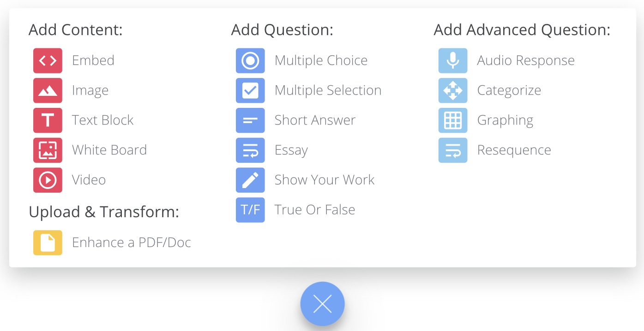Select the Image content icon

tap(48, 90)
